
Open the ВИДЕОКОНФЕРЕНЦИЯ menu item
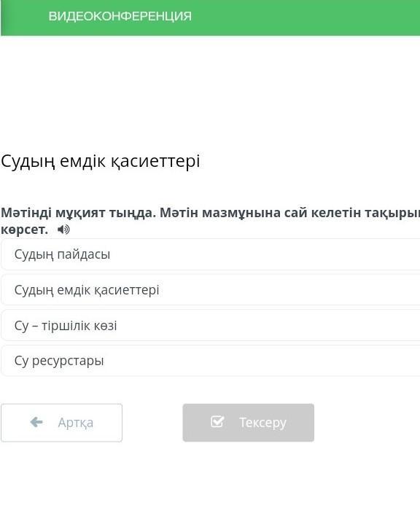pos(120,16)
